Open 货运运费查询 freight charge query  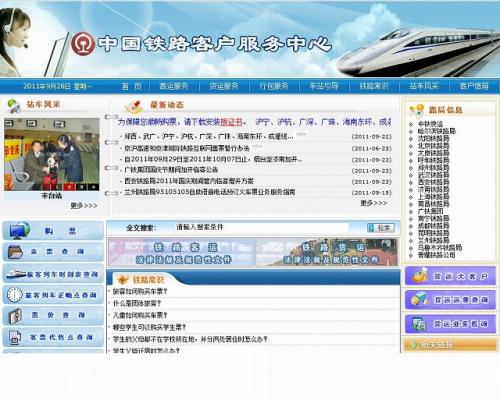tap(451, 300)
